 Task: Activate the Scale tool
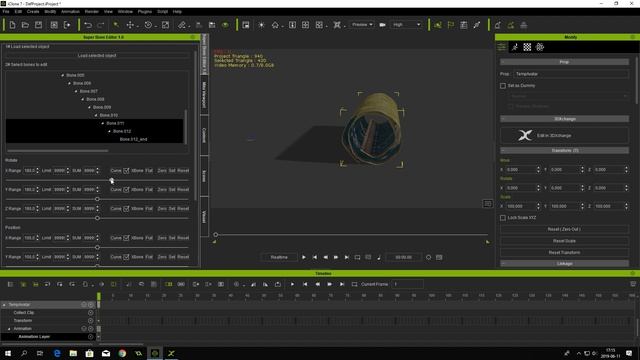[x=165, y=25]
